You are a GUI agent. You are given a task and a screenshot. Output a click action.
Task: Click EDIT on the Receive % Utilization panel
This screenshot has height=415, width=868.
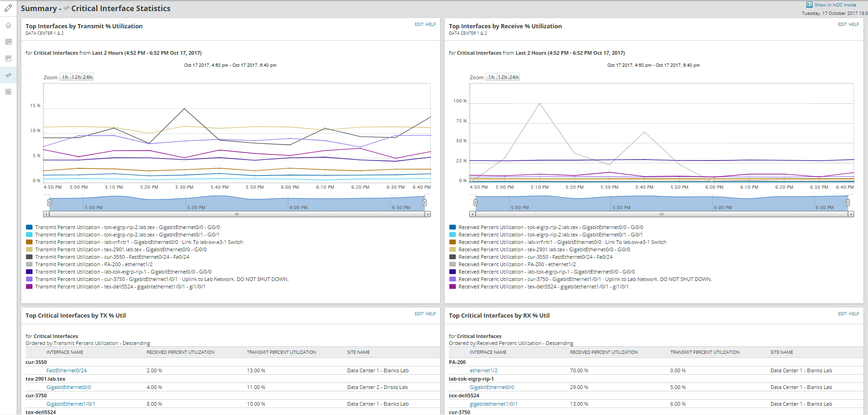842,25
